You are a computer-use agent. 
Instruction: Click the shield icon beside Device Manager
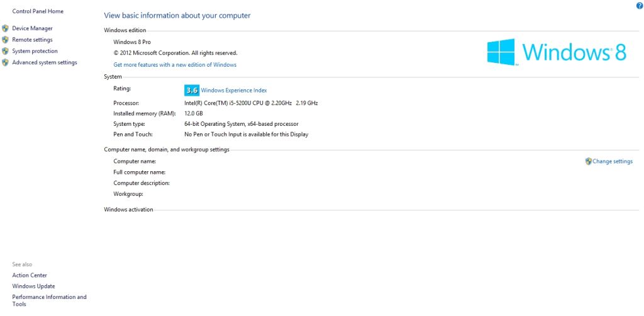coord(5,28)
